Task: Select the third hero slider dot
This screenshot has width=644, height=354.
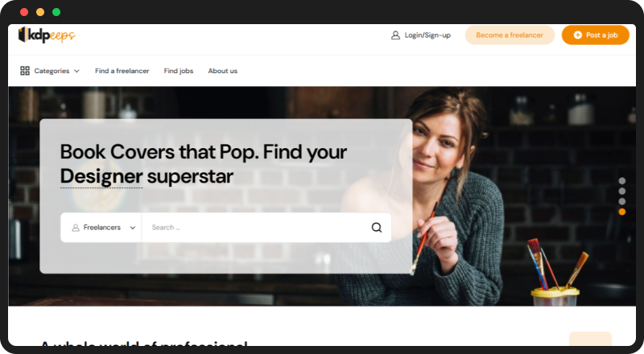Action: coord(621,201)
